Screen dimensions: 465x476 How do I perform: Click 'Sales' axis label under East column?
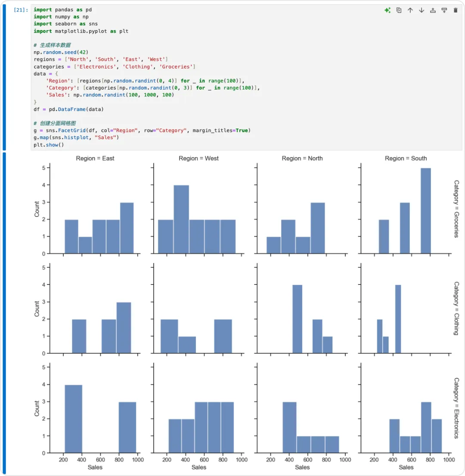(95, 467)
